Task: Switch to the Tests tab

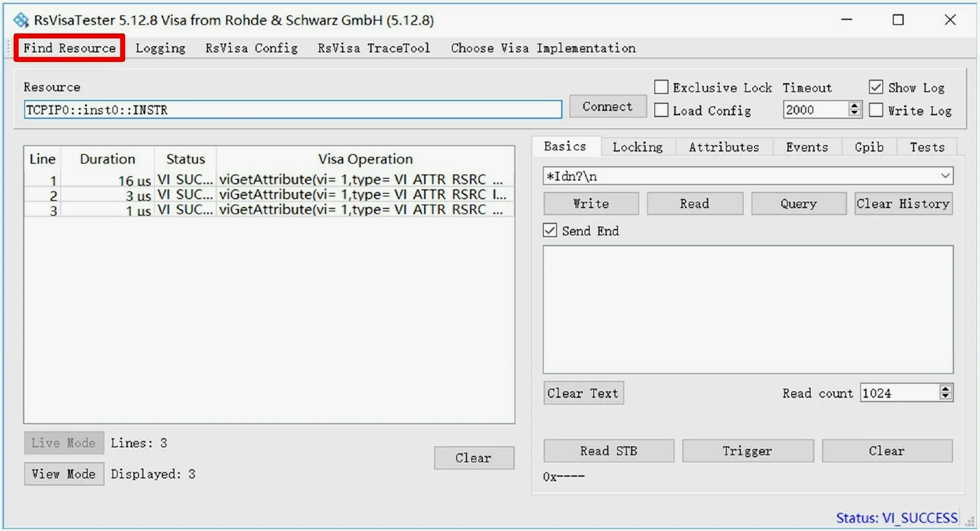Action: pyautogui.click(x=927, y=147)
